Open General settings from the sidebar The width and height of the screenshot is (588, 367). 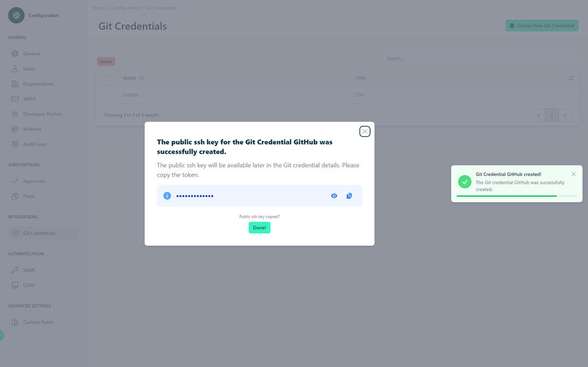pos(15,53)
